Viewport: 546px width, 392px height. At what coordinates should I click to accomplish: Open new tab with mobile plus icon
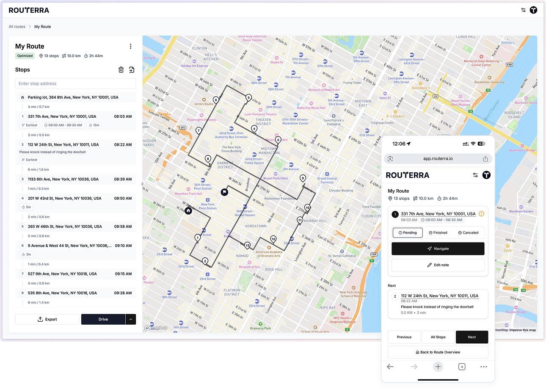point(438,367)
